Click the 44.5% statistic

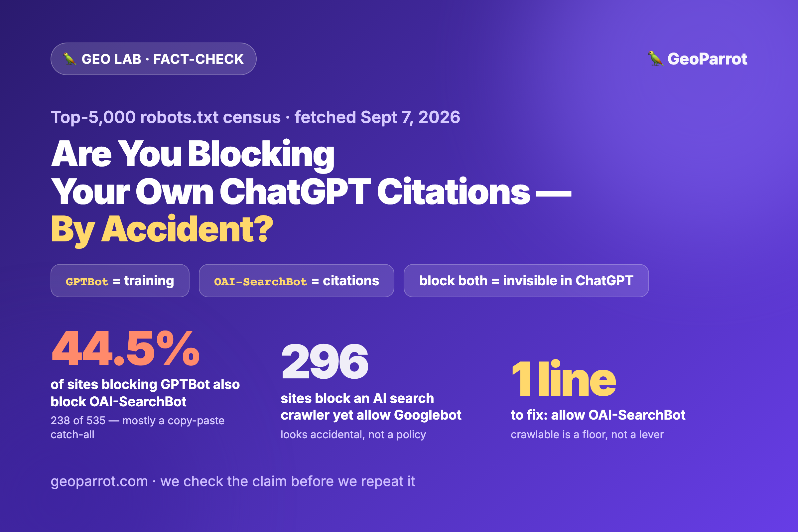point(126,349)
